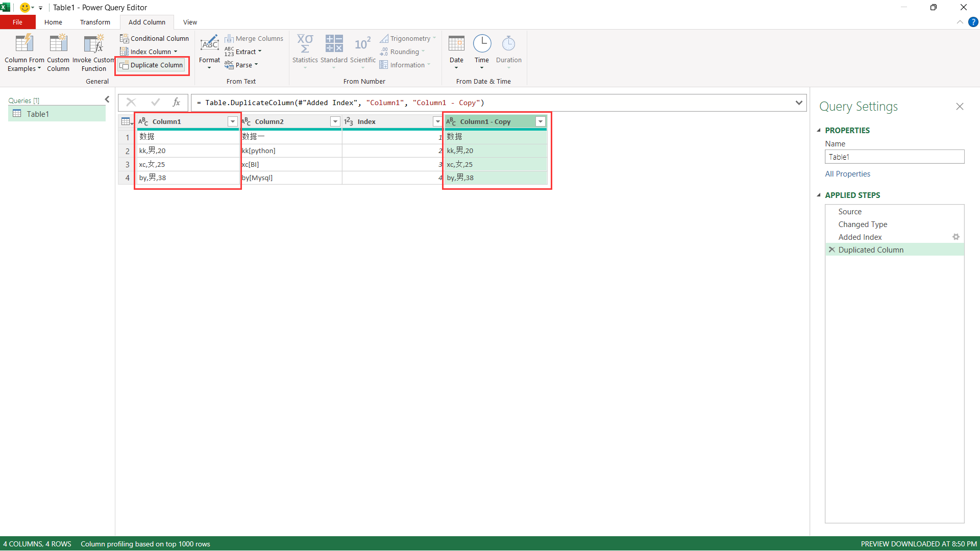The width and height of the screenshot is (980, 551).
Task: Open Index Column dropdown arrow
Action: click(176, 52)
